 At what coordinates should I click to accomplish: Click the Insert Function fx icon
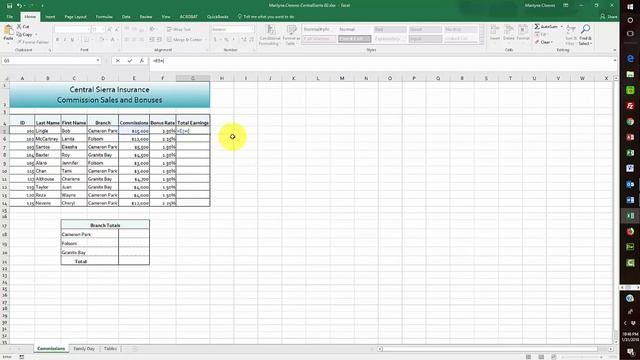(142, 60)
